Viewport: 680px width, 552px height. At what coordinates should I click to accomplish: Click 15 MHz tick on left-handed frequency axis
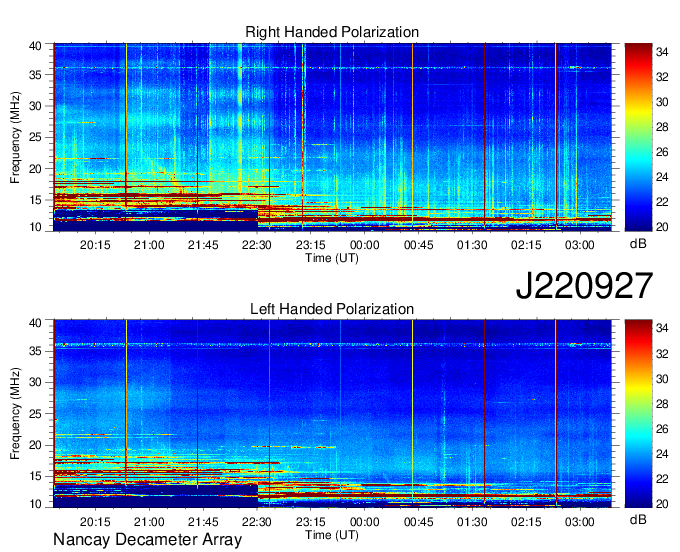[35, 477]
